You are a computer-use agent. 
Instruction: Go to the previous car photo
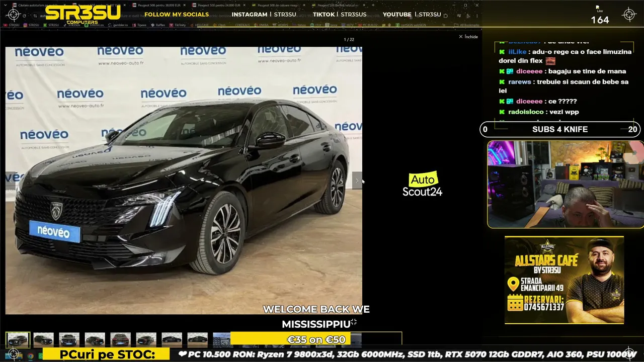tap(11, 180)
